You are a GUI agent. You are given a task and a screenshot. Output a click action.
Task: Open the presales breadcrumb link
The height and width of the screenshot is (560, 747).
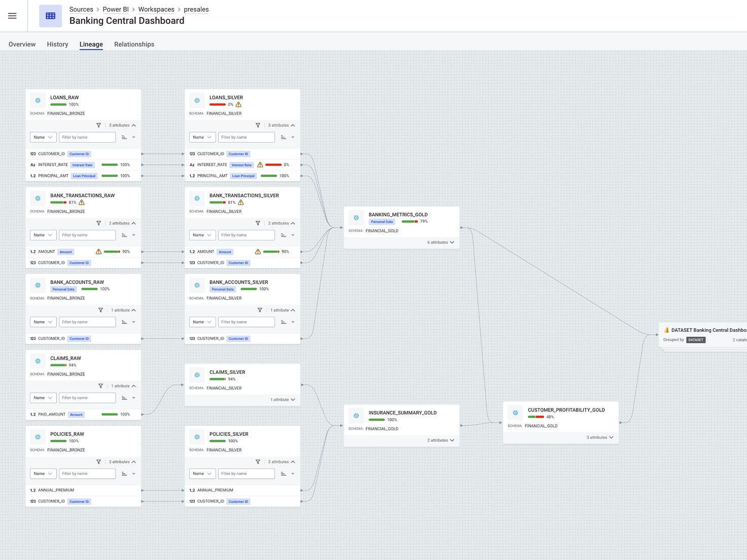(x=196, y=9)
